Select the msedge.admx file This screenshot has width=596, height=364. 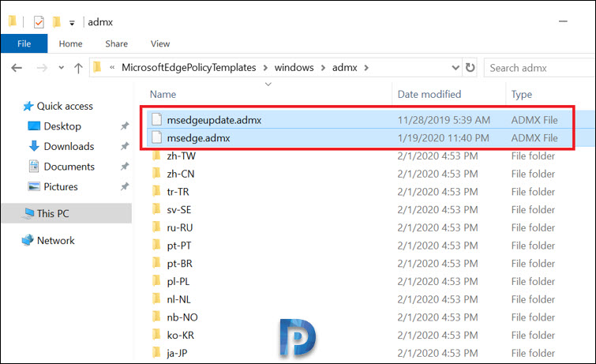tap(198, 138)
